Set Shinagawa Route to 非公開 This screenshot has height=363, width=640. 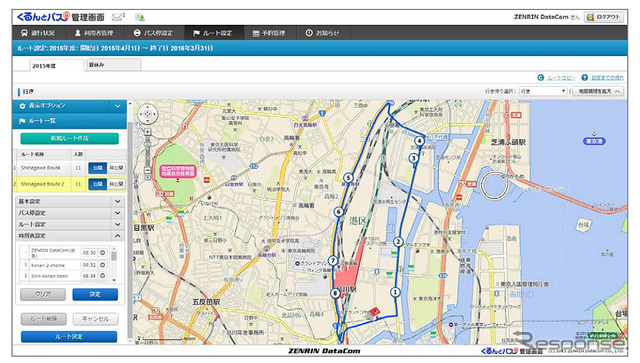[116, 168]
